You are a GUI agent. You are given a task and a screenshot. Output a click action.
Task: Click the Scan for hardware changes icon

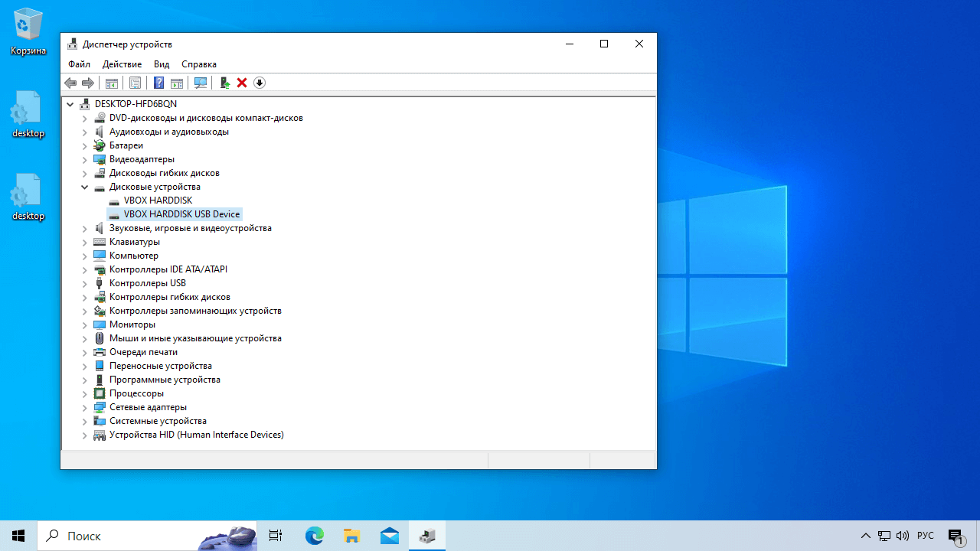pos(201,83)
